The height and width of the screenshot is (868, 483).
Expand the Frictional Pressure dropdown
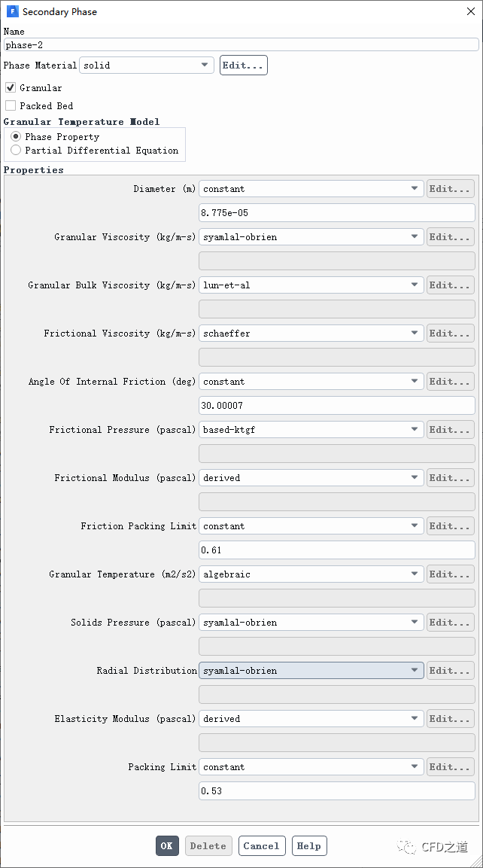pyautogui.click(x=311, y=430)
